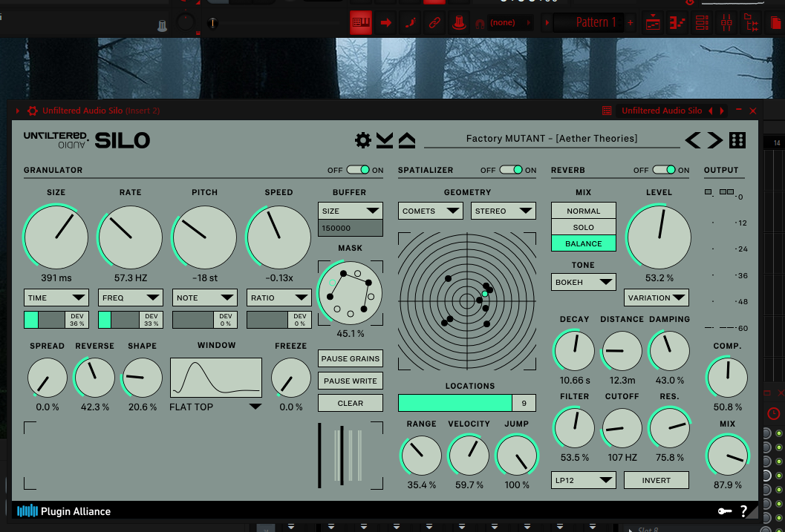
Task: Click the Plugin Alliance logo
Action: [64, 511]
